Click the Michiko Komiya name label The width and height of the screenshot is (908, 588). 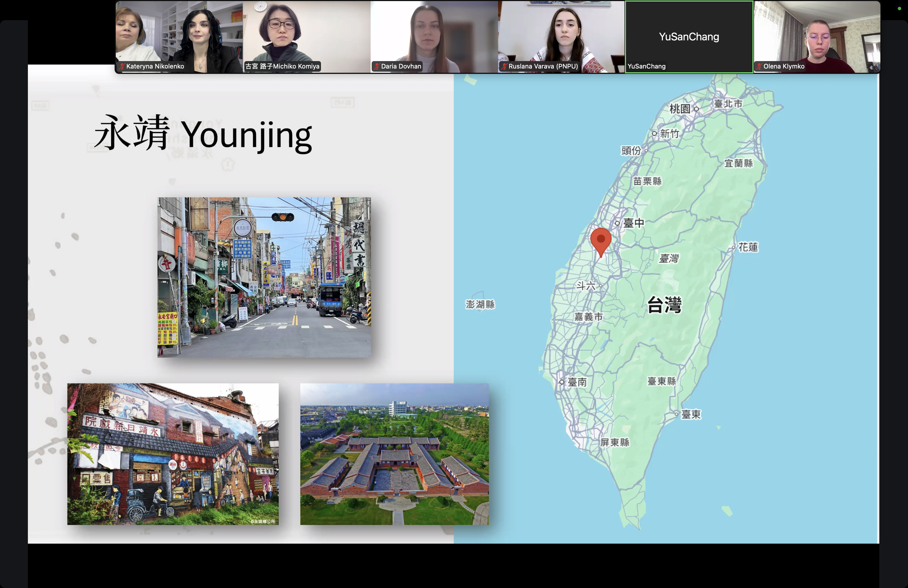282,66
